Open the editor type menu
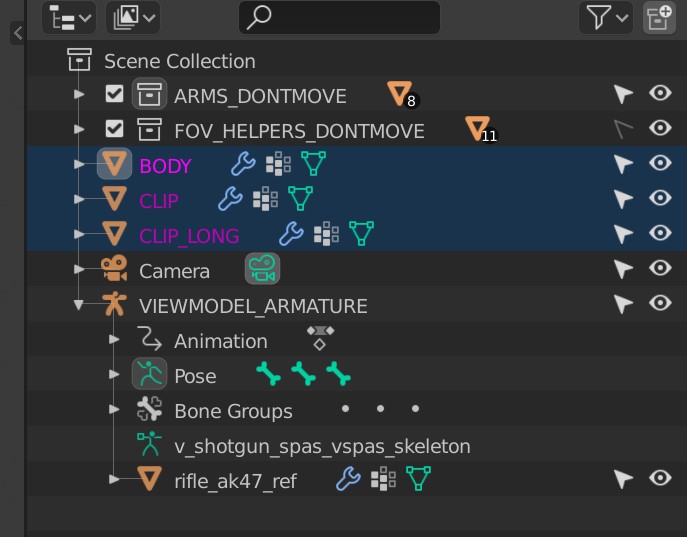 click(x=70, y=17)
